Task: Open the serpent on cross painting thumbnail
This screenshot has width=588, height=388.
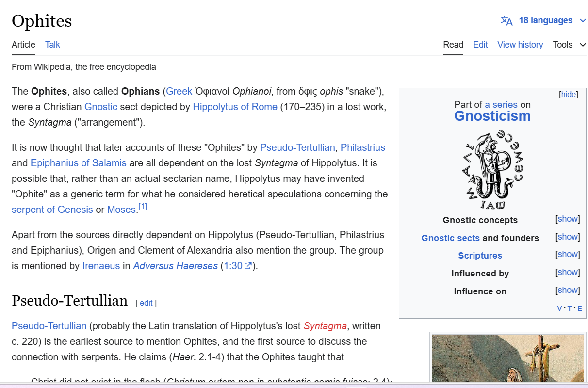Action: (508, 358)
